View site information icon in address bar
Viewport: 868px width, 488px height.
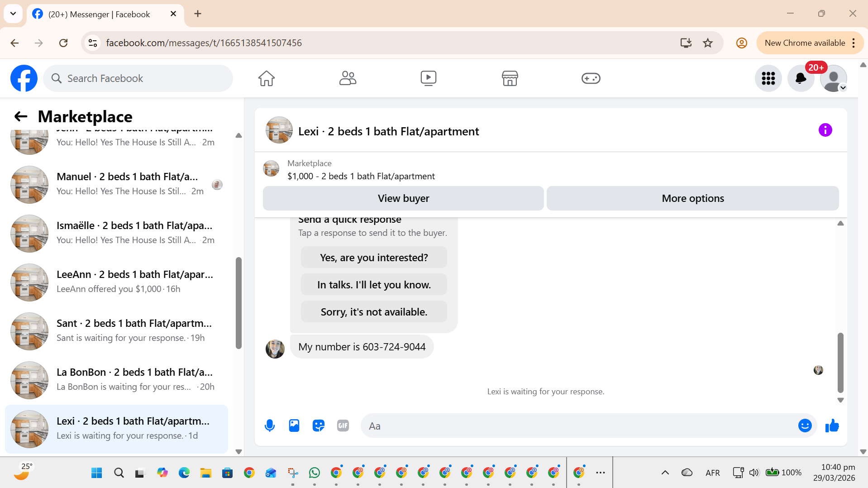point(93,43)
